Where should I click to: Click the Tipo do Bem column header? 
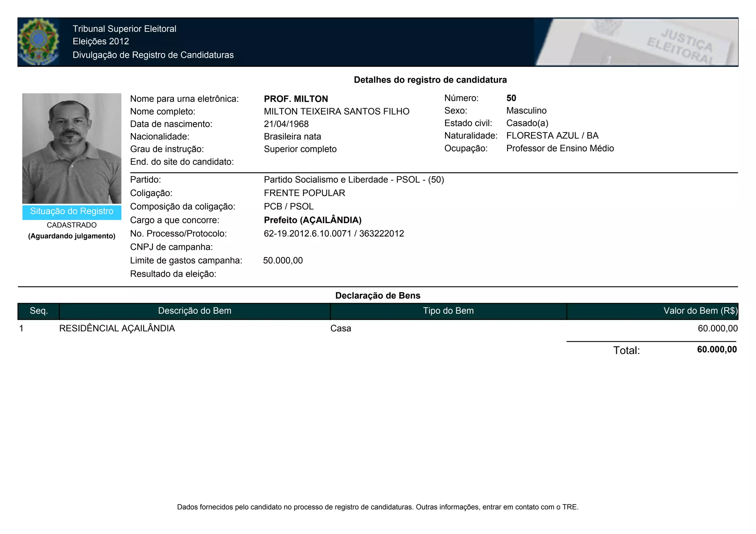448,311
